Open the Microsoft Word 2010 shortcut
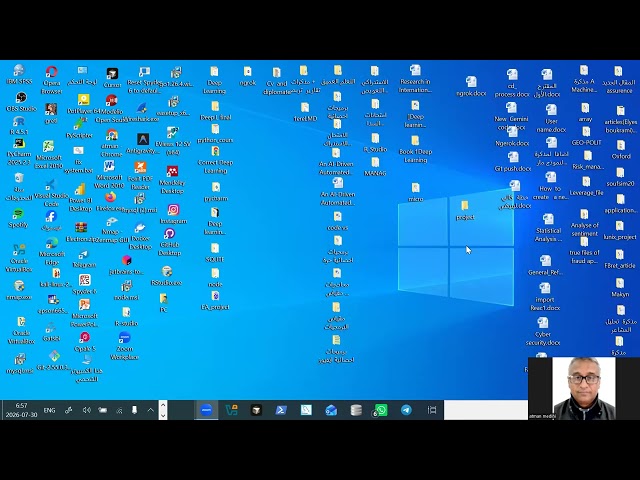 pyautogui.click(x=109, y=174)
